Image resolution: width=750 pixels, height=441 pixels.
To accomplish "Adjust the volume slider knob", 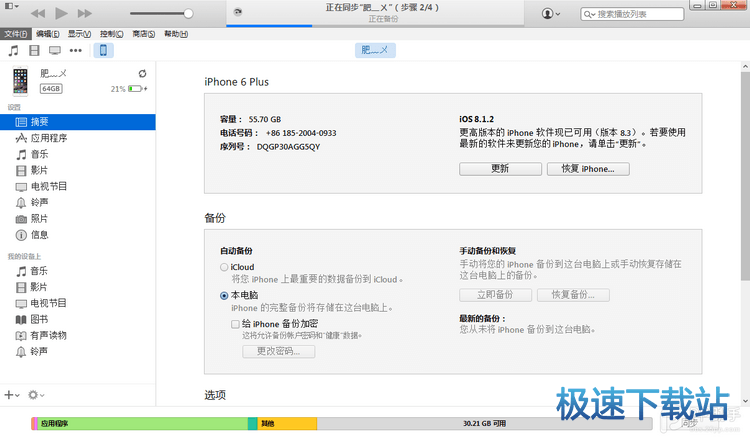I will pos(188,13).
